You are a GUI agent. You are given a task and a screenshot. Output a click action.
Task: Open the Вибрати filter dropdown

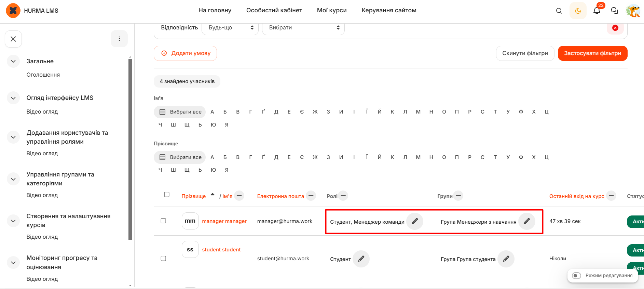303,28
